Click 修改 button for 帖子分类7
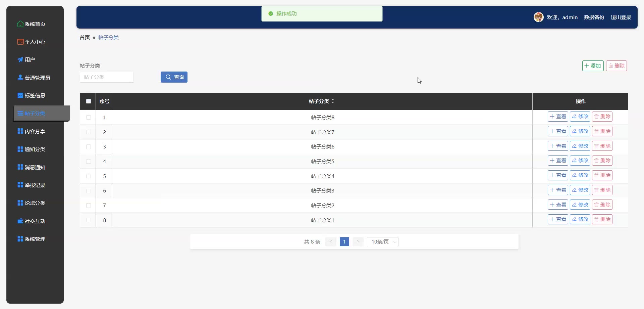The image size is (644, 309). point(580,131)
